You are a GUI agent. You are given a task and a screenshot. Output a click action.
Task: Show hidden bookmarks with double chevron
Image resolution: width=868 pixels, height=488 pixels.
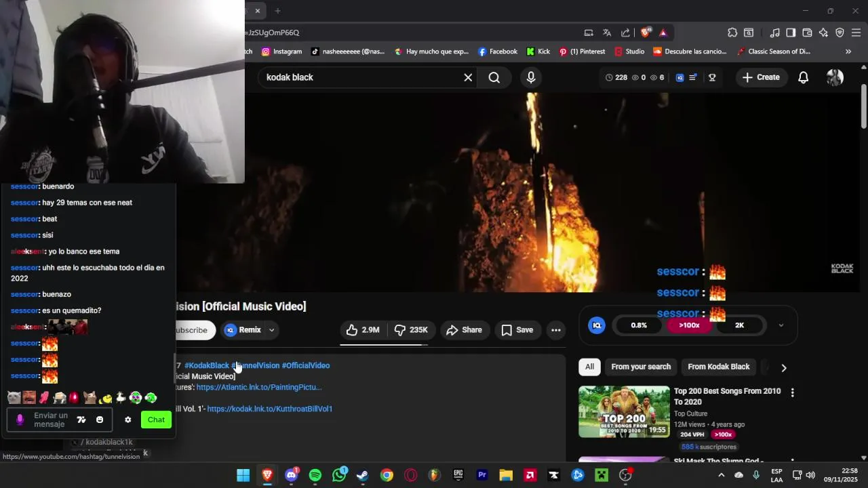tap(848, 52)
